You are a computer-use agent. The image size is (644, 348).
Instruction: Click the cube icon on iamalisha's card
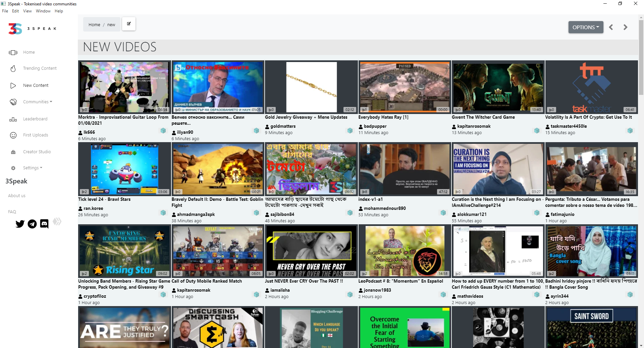tap(350, 294)
